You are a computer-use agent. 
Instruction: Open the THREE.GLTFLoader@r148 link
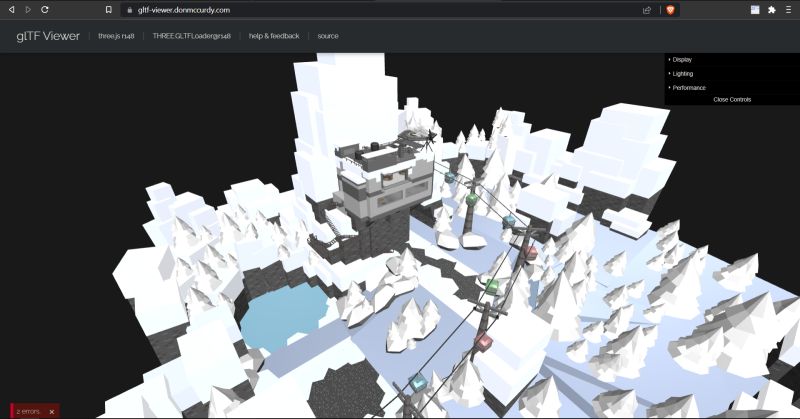192,36
